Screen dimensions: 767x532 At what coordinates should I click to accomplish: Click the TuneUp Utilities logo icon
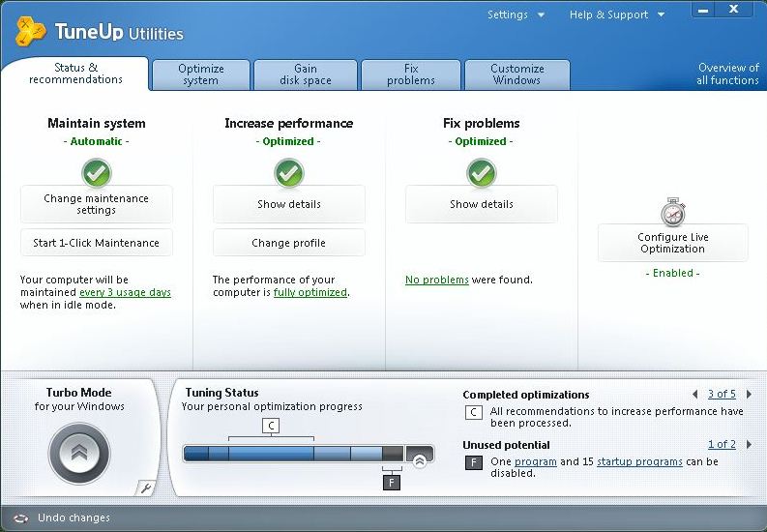click(x=30, y=31)
